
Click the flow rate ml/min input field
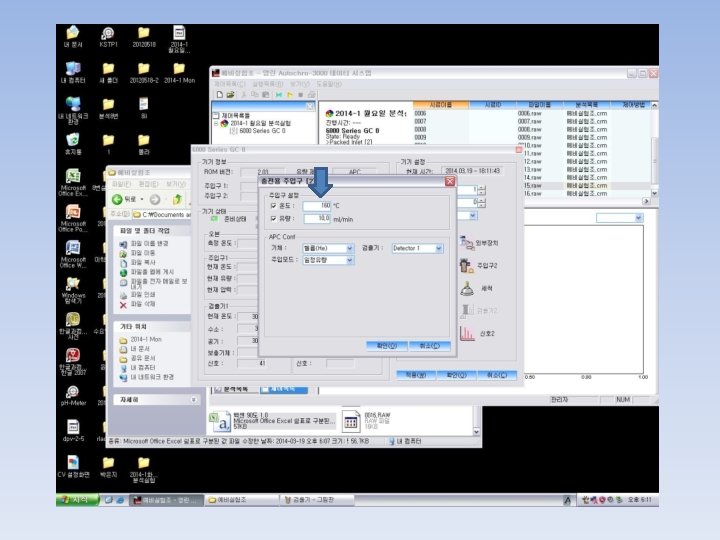(317, 219)
